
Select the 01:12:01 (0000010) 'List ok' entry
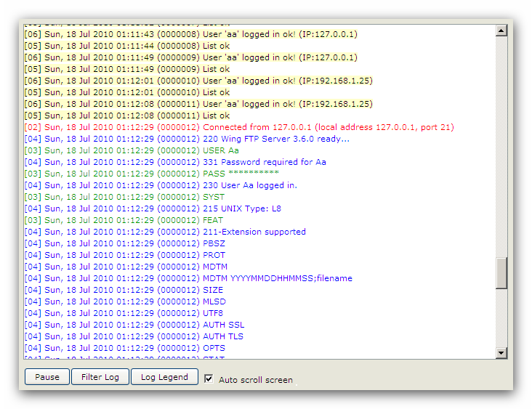click(127, 92)
